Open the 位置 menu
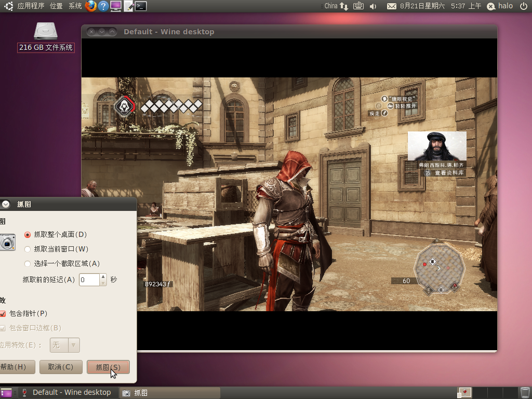 [56, 6]
